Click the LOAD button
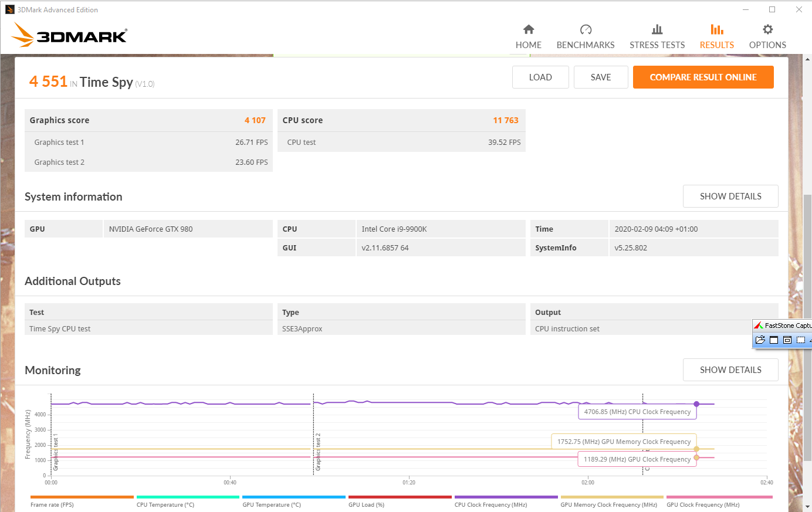Viewport: 812px width, 512px height. pyautogui.click(x=540, y=77)
